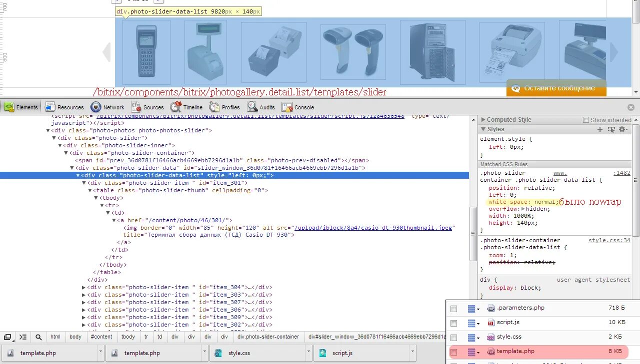Switch to the Console tab

[298, 107]
